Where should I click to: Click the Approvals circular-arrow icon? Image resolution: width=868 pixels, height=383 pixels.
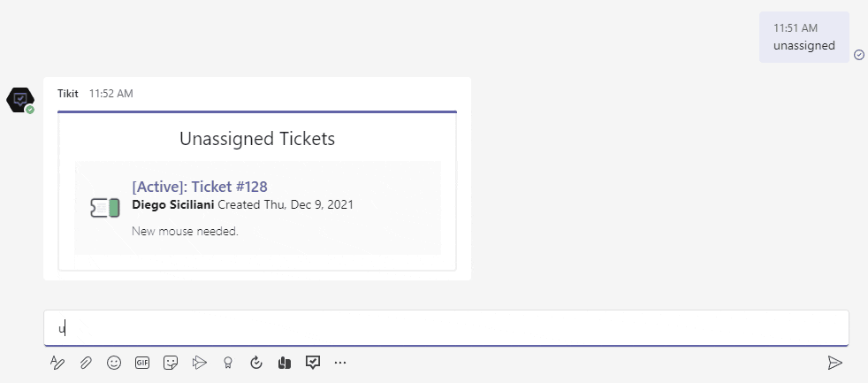click(x=256, y=362)
